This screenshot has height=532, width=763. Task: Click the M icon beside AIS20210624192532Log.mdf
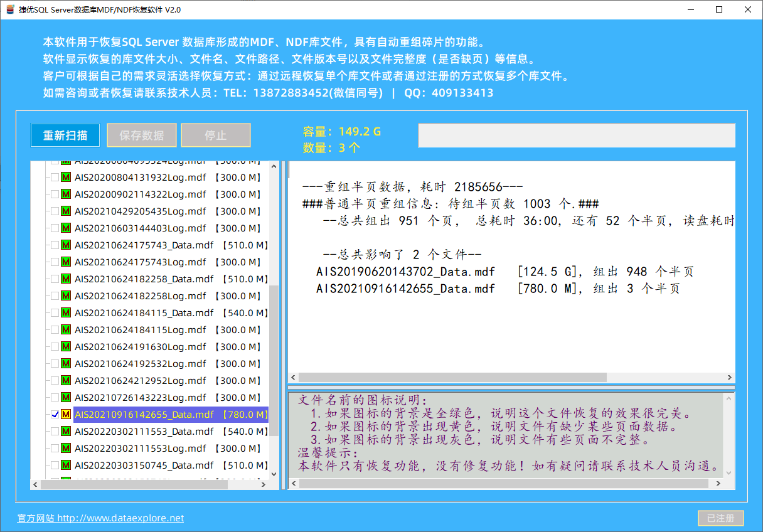[x=65, y=364]
